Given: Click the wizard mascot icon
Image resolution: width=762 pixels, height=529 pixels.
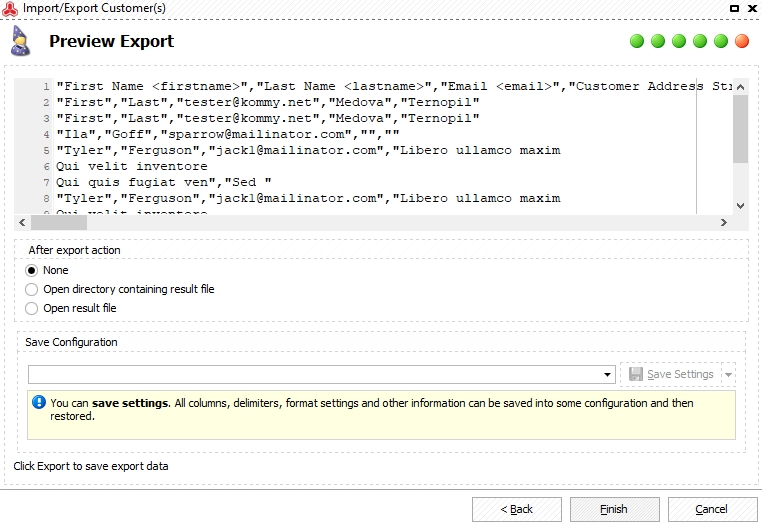Looking at the screenshot, I should pyautogui.click(x=20, y=41).
